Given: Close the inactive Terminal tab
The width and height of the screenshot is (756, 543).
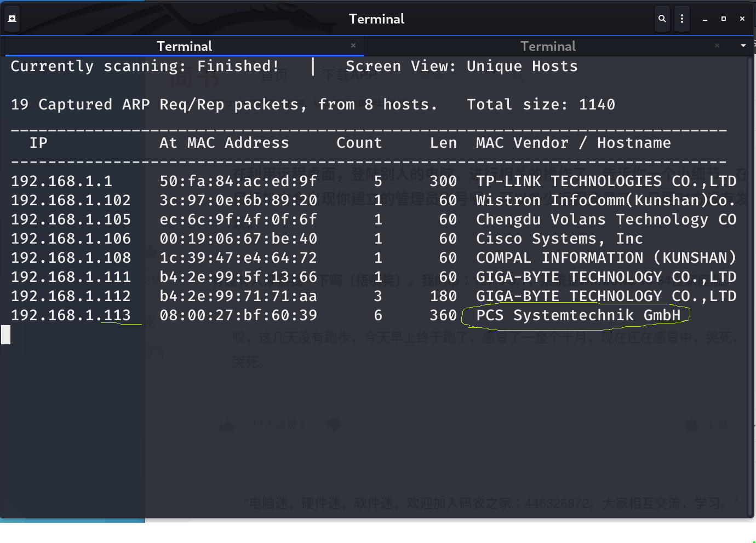Looking at the screenshot, I should [x=717, y=46].
